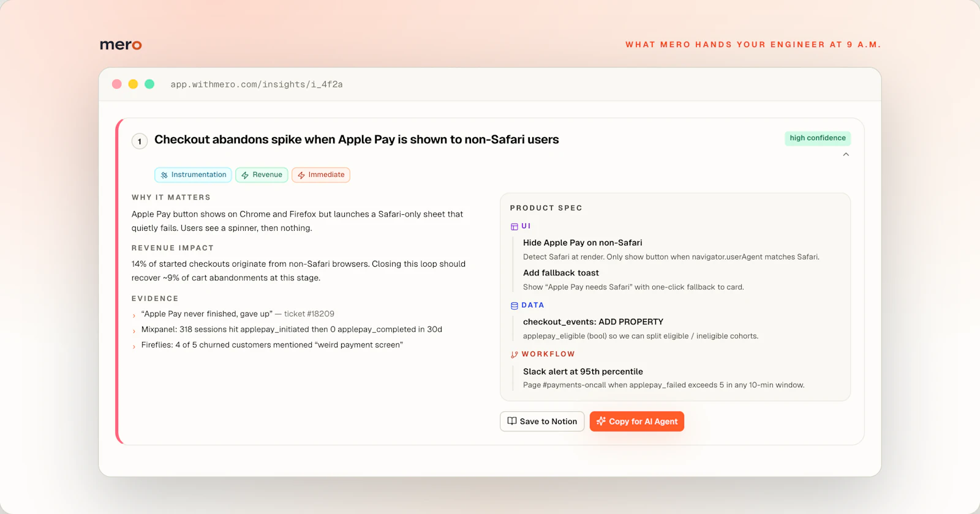Screen dimensions: 980x514
Task: Click the UI section label
Action: click(x=526, y=226)
